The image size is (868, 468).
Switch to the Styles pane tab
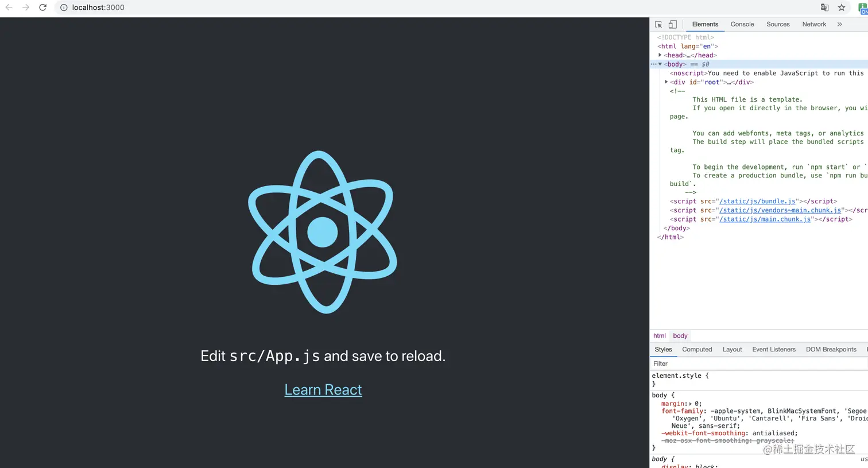(663, 349)
